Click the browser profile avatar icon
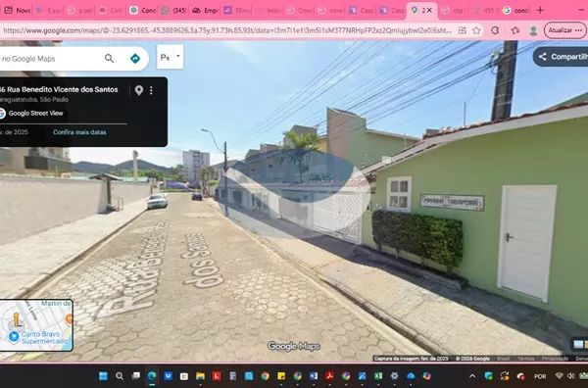Image resolution: width=588 pixels, height=388 pixels. [x=533, y=30]
